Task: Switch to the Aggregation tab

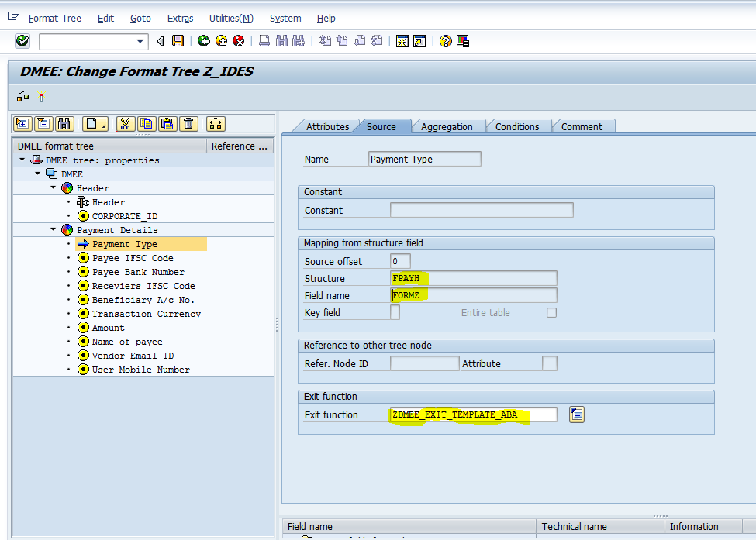Action: pos(449,126)
